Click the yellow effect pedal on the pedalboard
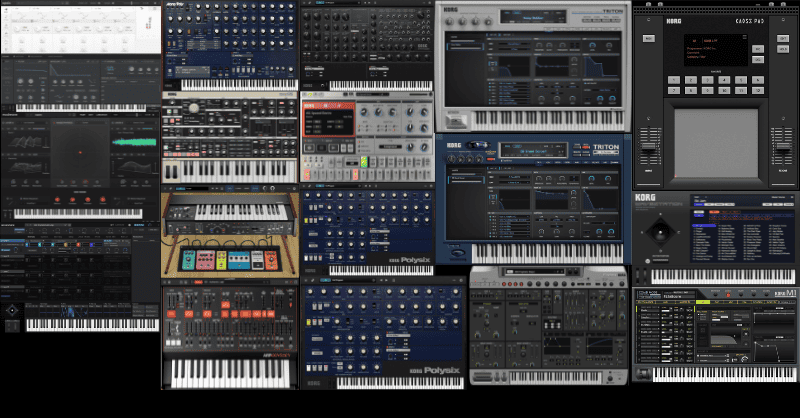Screen dimensions: 800x418 click(x=221, y=260)
